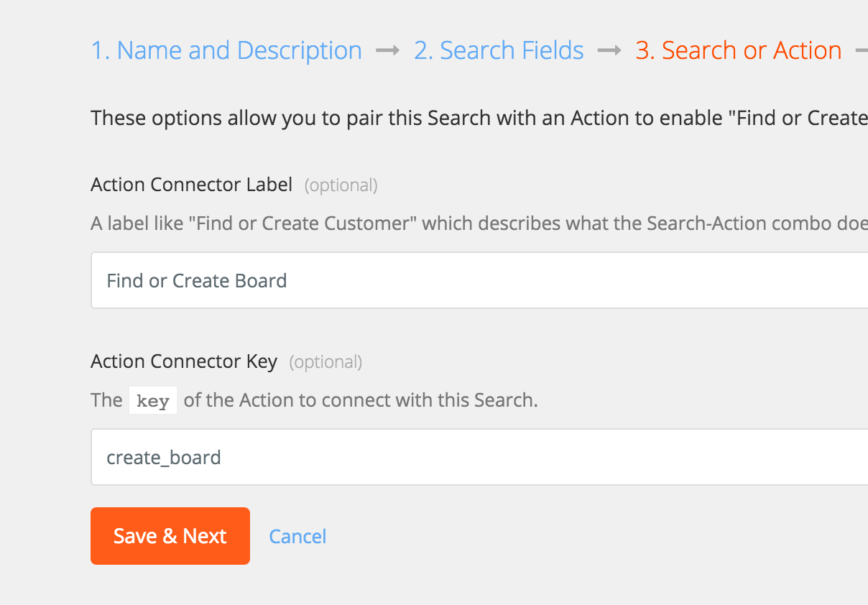Focus the field containing Find or Create Board

pos(479,280)
